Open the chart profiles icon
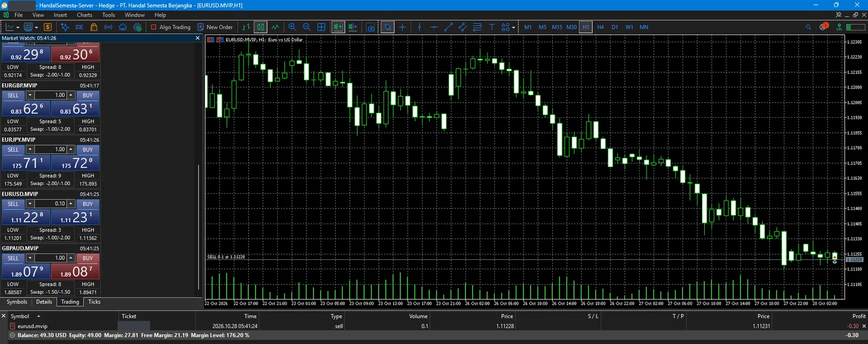Screen dimensions: 868x344 point(28,27)
